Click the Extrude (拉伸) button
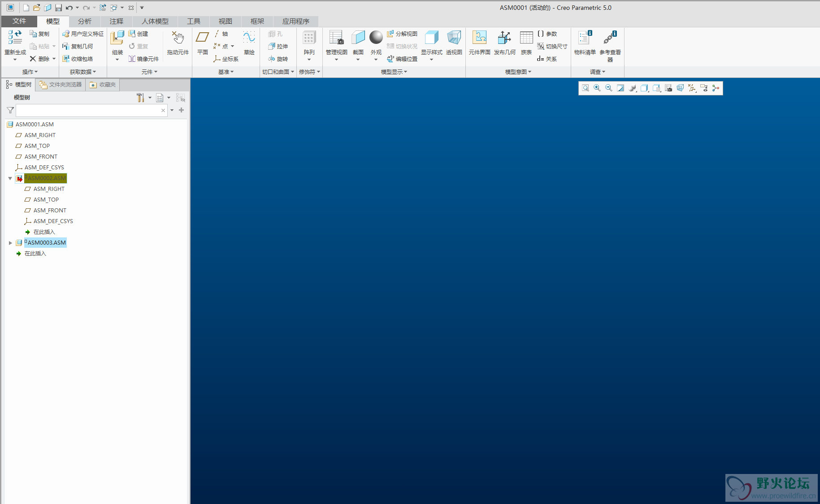Image resolution: width=820 pixels, height=504 pixels. click(x=278, y=46)
